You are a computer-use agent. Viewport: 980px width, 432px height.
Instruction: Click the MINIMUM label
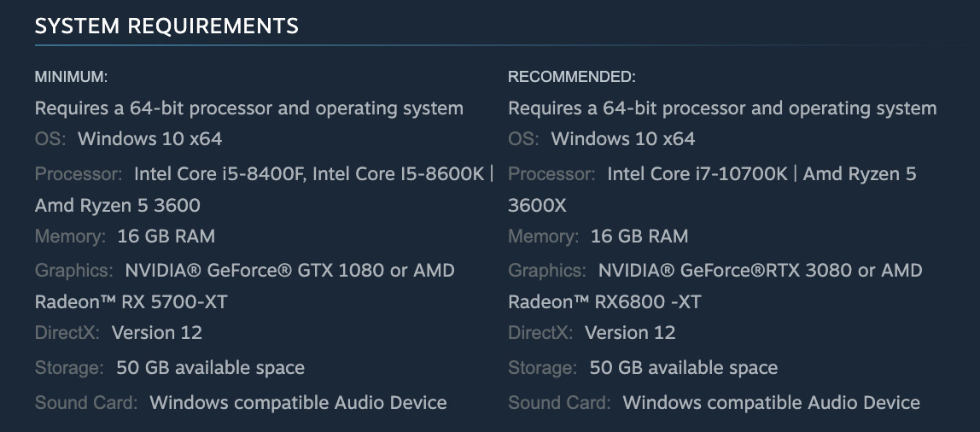click(71, 77)
